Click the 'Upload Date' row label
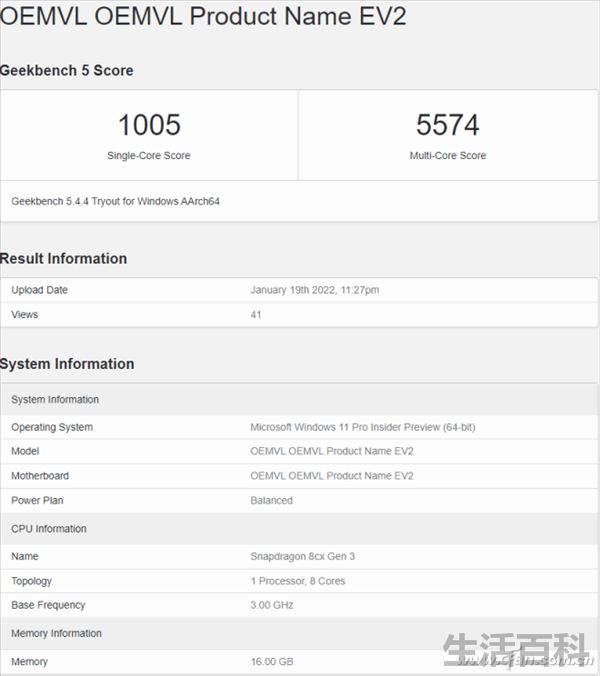600x676 pixels. click(40, 290)
